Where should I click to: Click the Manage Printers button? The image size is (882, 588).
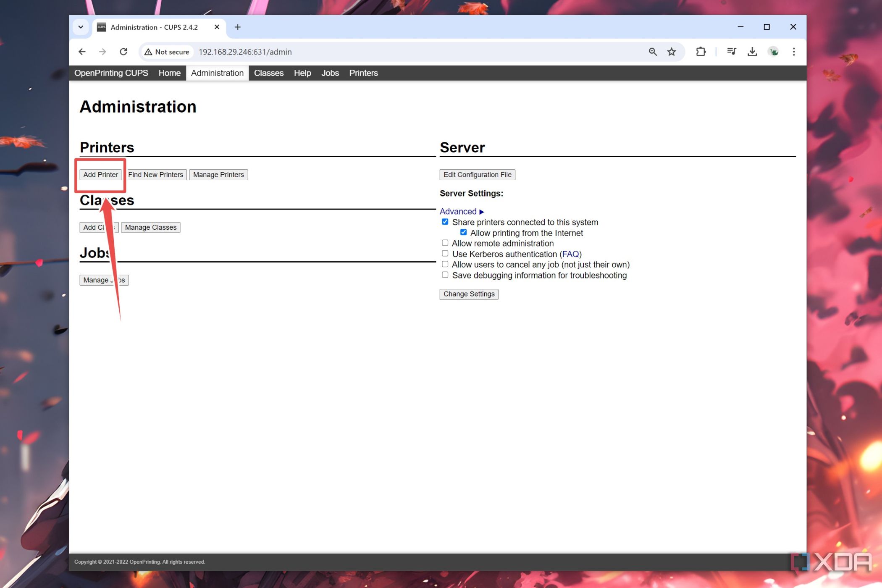[218, 174]
